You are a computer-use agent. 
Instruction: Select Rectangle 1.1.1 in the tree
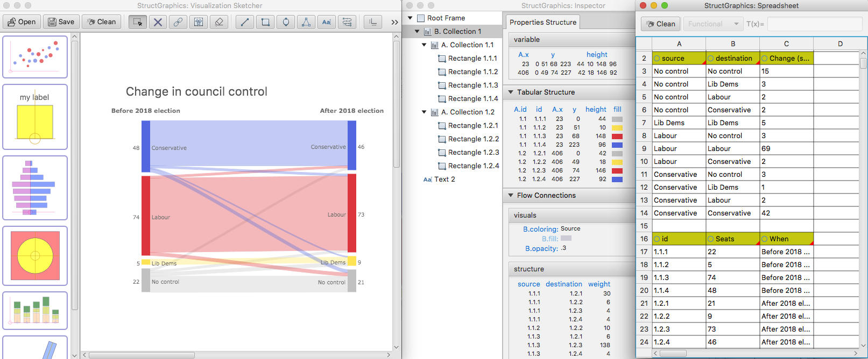point(472,58)
